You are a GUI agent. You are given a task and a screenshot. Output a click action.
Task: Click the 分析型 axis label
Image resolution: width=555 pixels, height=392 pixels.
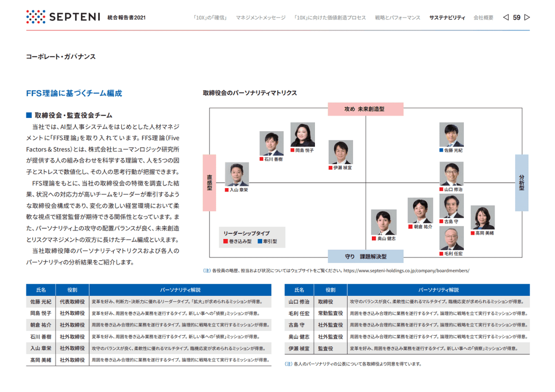tap(522, 183)
